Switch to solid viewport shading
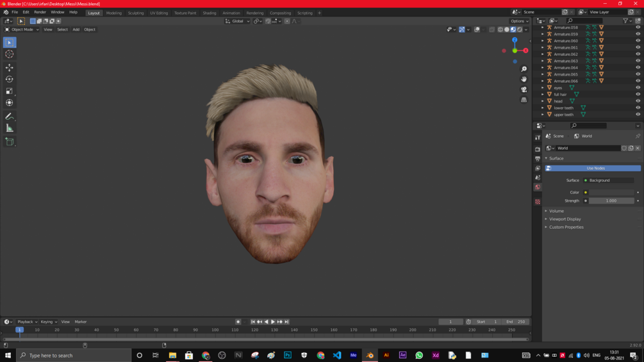Image resolution: width=644 pixels, height=362 pixels. point(507,29)
